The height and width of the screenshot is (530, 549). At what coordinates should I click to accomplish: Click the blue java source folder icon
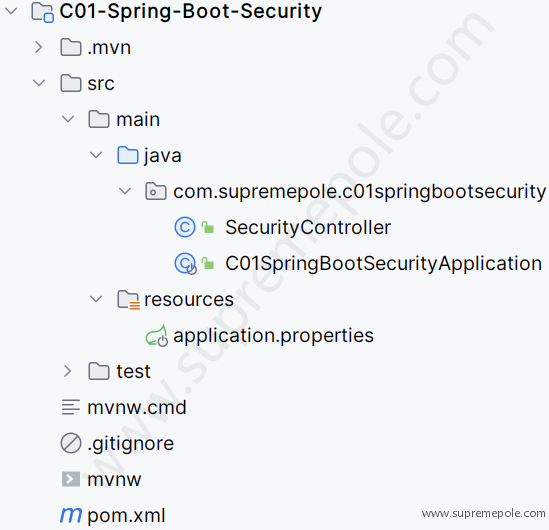[x=128, y=155]
